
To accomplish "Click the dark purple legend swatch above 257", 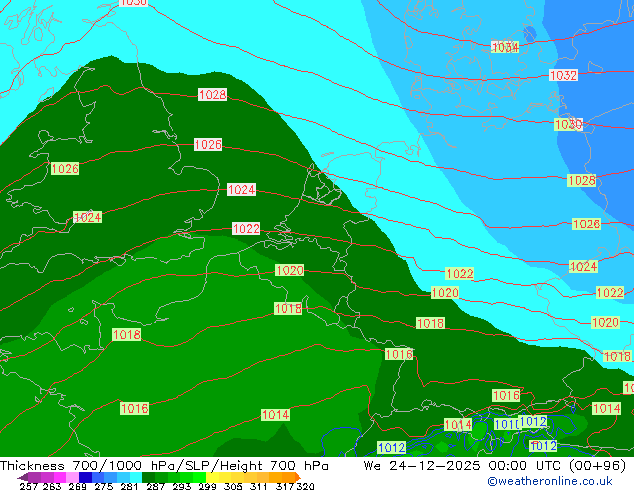I will tap(34, 477).
